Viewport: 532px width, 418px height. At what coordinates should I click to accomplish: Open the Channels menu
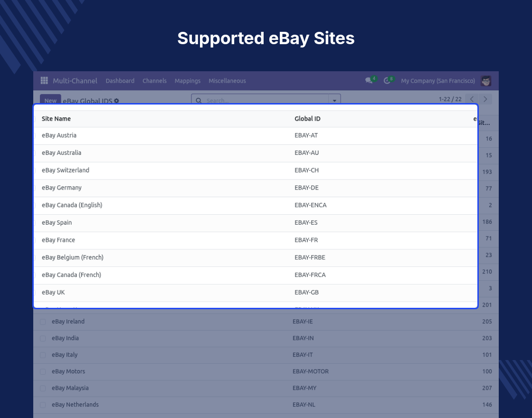pos(154,81)
